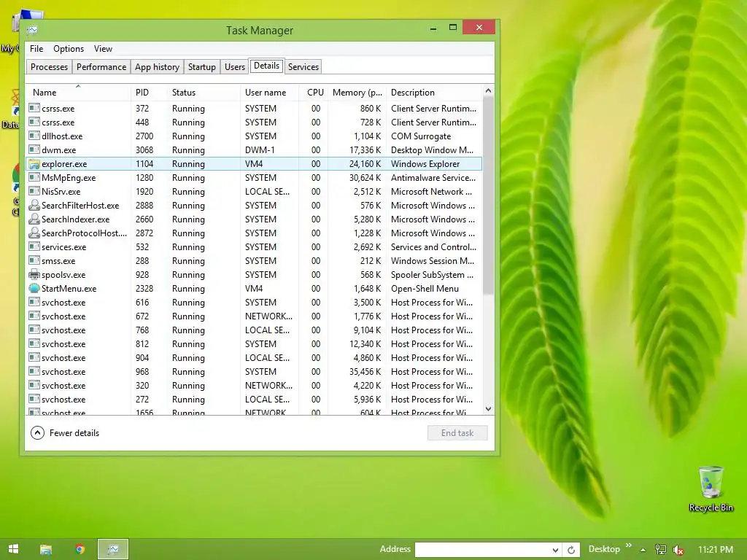Image resolution: width=747 pixels, height=560 pixels.
Task: Click the End task button
Action: tap(457, 433)
